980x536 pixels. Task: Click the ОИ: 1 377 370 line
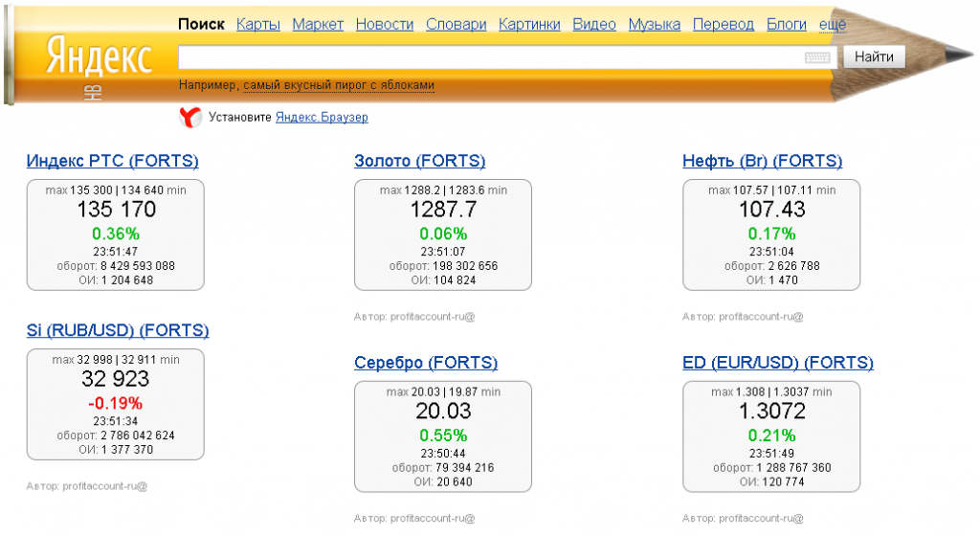pyautogui.click(x=116, y=450)
